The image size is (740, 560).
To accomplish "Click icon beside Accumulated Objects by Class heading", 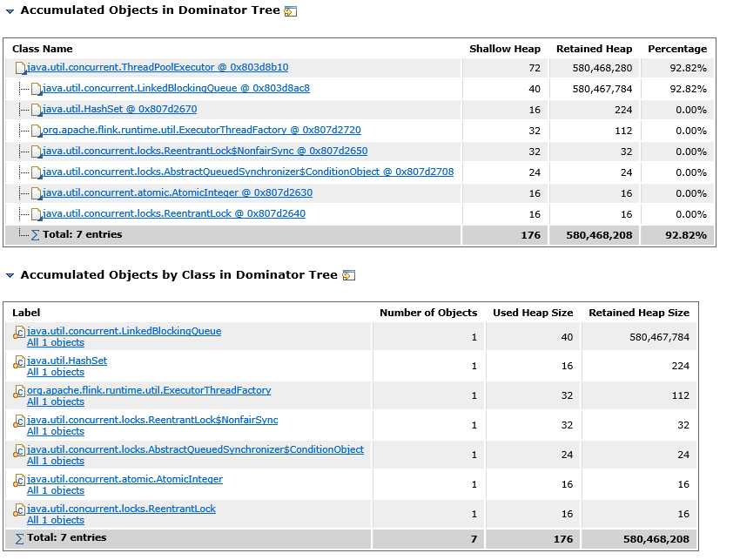I will coord(348,275).
